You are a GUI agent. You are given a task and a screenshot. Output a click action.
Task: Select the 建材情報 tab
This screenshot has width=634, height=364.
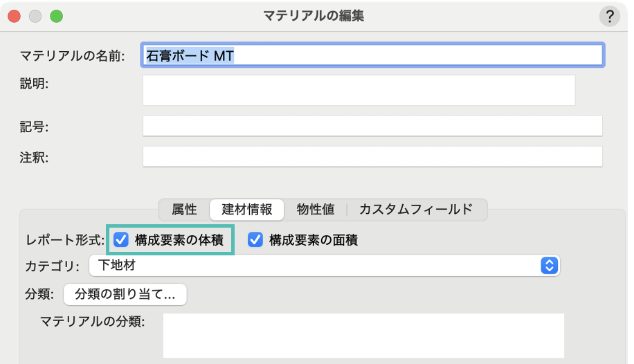247,209
